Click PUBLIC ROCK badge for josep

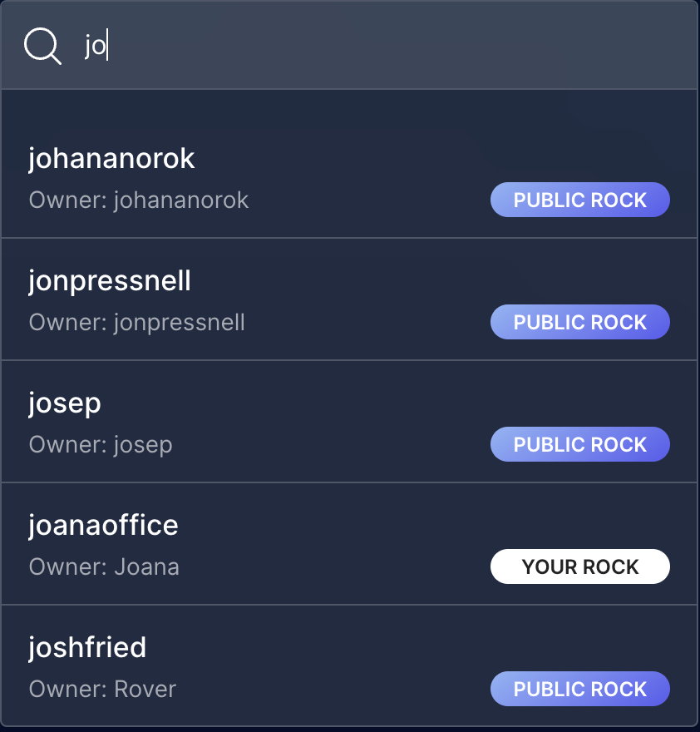click(x=579, y=445)
